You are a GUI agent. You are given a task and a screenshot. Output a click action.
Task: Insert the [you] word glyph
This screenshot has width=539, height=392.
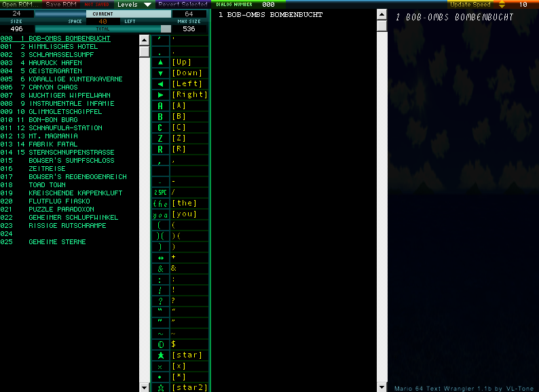pos(160,214)
